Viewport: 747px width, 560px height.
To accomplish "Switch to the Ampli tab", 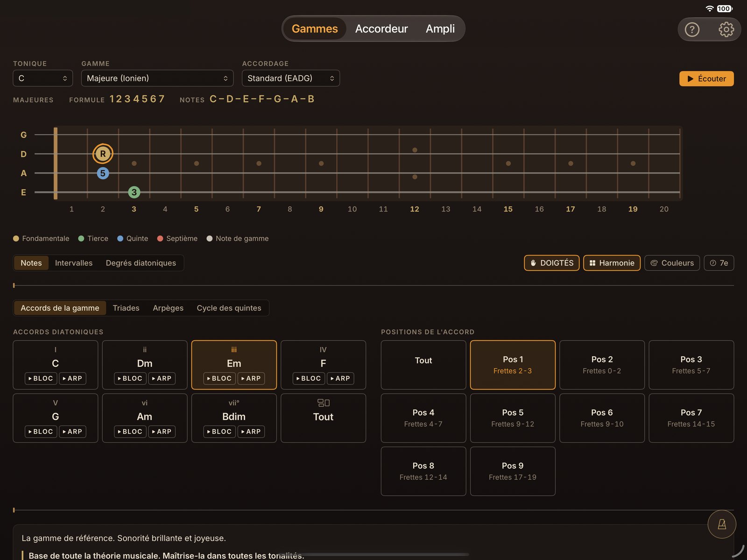I will (x=440, y=28).
